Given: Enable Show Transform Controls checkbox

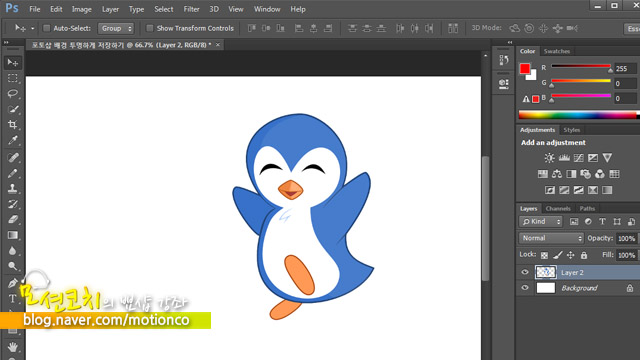Looking at the screenshot, I should coord(150,28).
